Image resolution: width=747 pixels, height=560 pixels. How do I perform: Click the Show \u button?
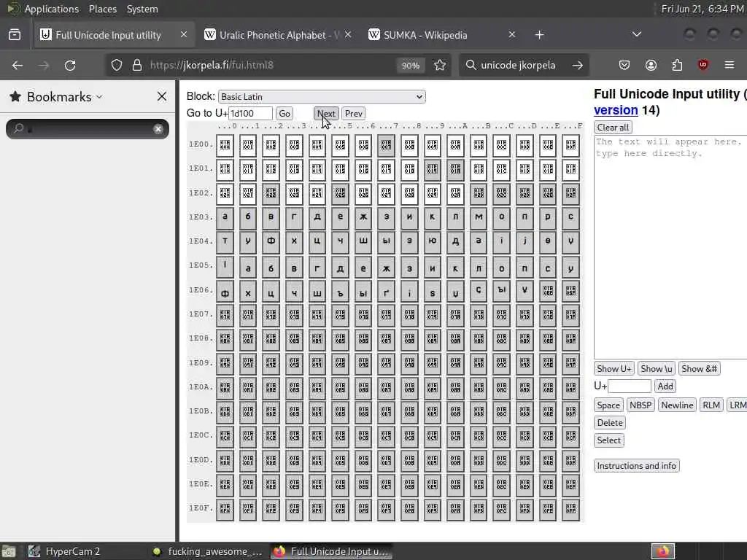coord(657,368)
